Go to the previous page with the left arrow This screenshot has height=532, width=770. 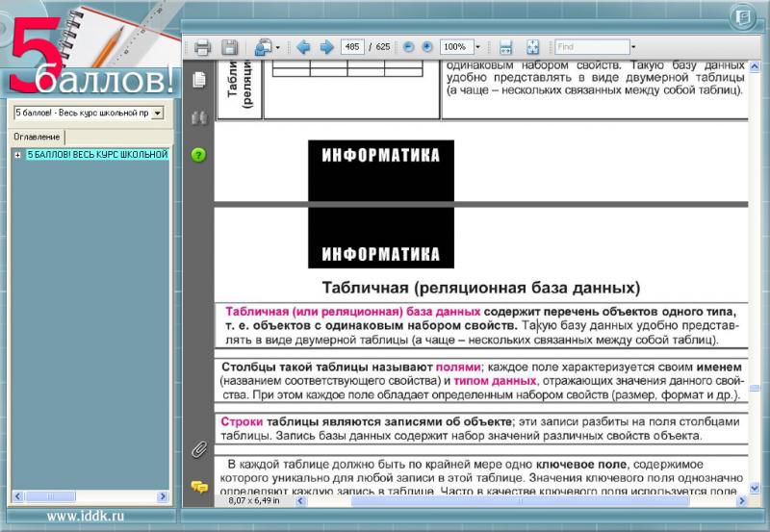tap(302, 47)
